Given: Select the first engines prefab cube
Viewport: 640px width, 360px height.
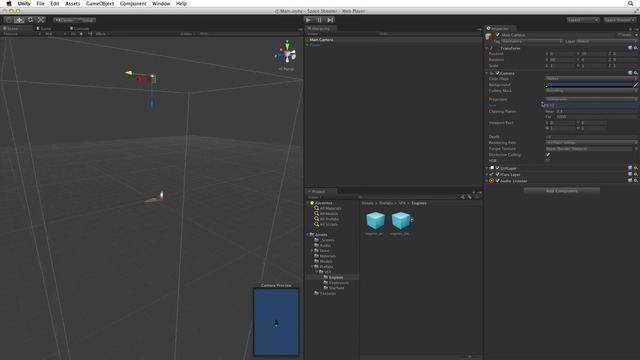Looking at the screenshot, I should (x=375, y=221).
